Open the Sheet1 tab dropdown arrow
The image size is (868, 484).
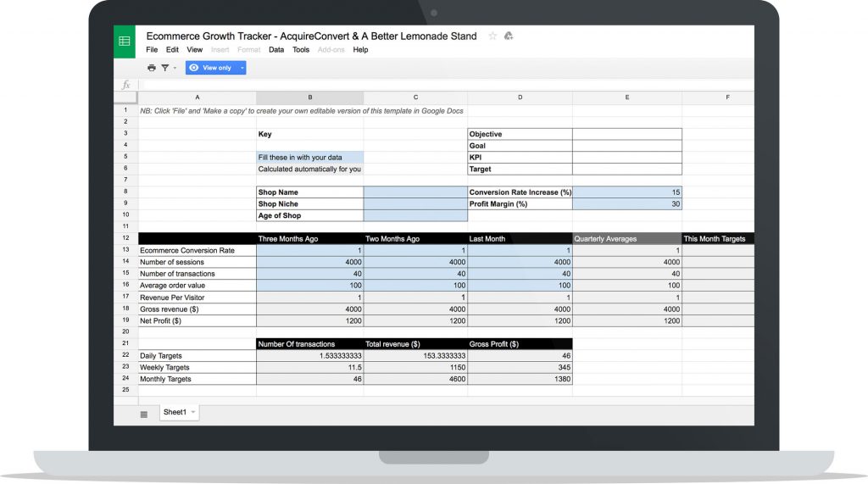[x=193, y=412]
